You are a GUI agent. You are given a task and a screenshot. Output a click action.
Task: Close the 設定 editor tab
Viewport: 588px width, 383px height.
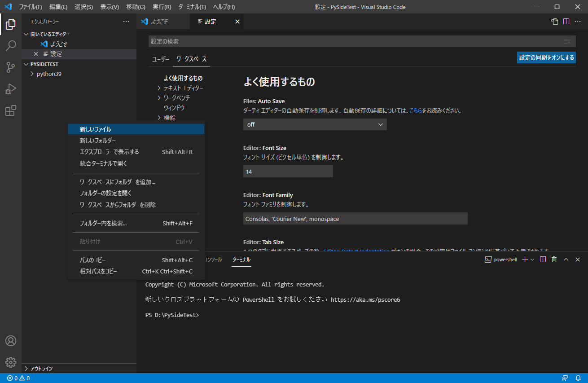237,22
